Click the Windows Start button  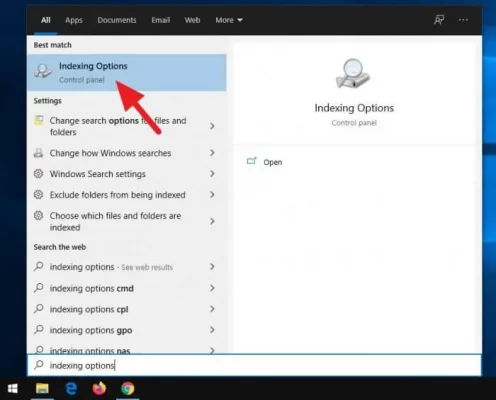pyautogui.click(x=13, y=389)
